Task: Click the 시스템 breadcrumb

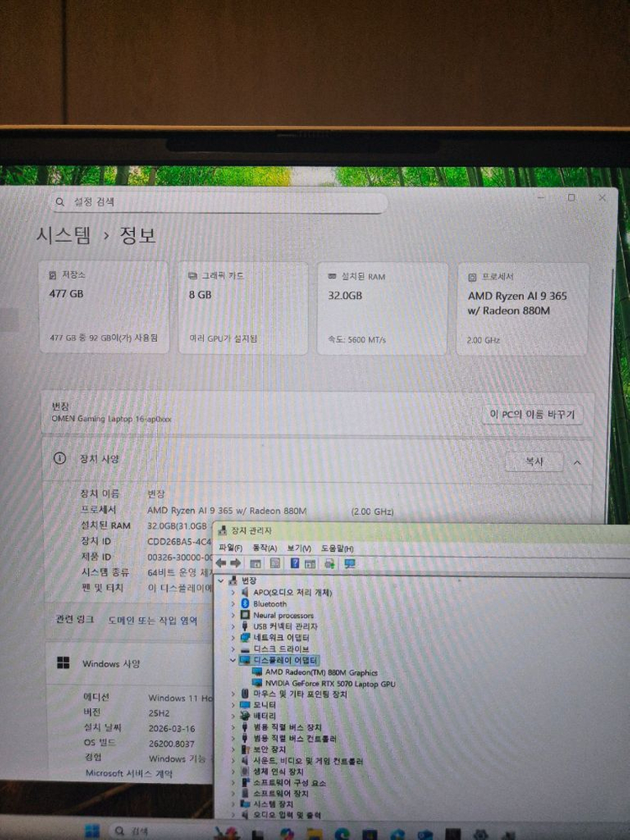Action: point(64,234)
